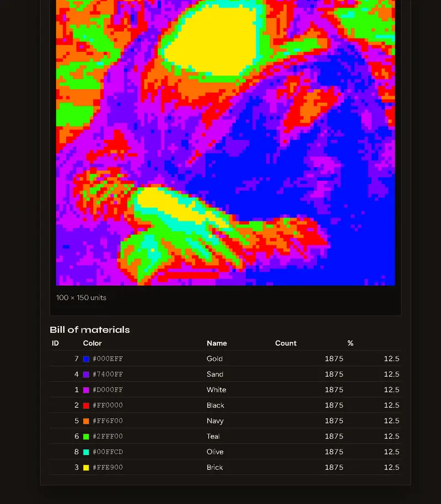Click the name Olive in the table
This screenshot has height=504, width=441.
[215, 452]
